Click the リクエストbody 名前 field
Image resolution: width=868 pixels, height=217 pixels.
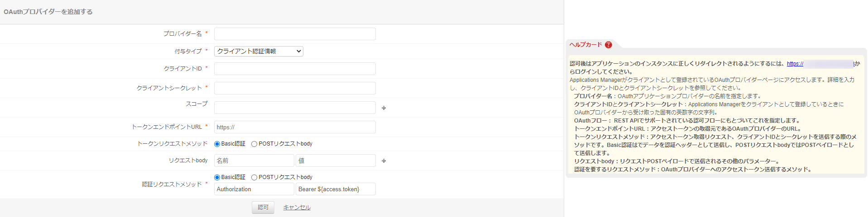pyautogui.click(x=254, y=160)
